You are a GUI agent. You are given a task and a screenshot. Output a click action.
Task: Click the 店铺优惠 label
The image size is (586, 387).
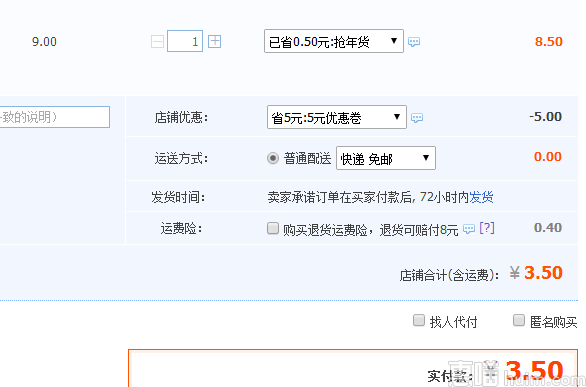tap(181, 117)
